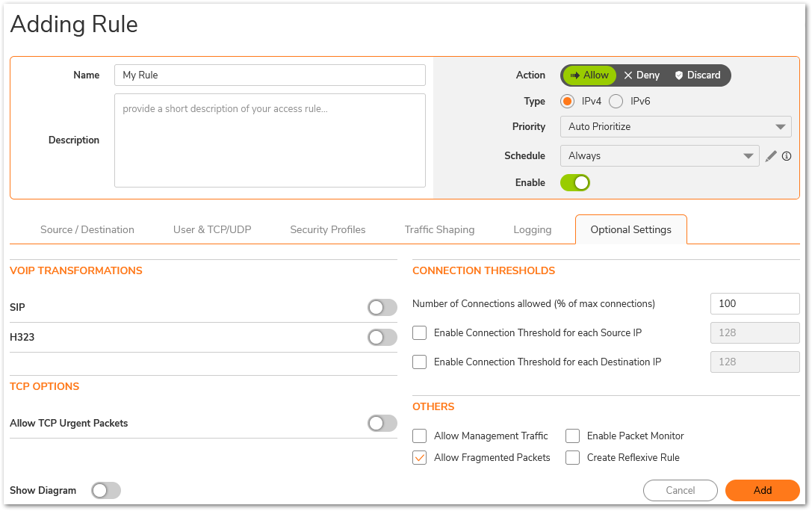Viewport: 812px width, 511px height.
Task: Click the OTHERS section heading
Action: 433,407
